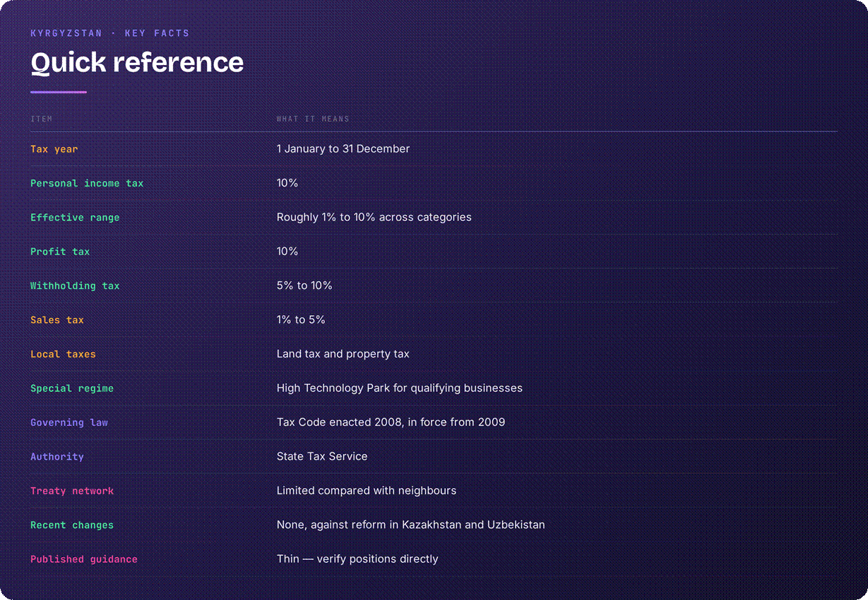Click the Quick reference heading
This screenshot has width=868, height=600.
pos(137,62)
